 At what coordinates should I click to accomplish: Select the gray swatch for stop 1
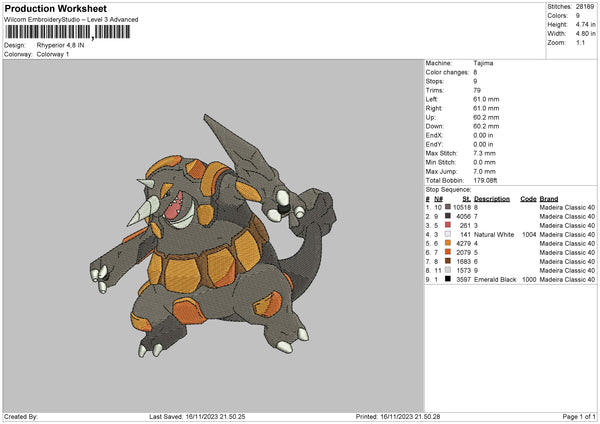(449, 207)
